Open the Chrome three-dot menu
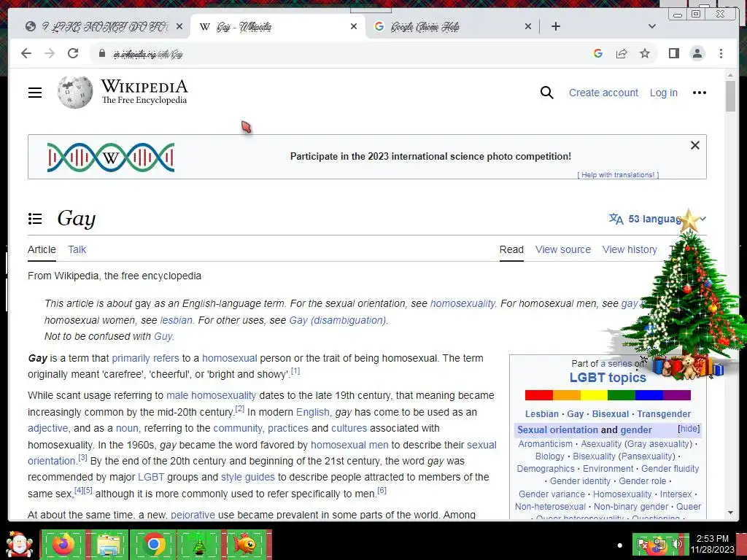Image resolution: width=747 pixels, height=560 pixels. (x=721, y=53)
